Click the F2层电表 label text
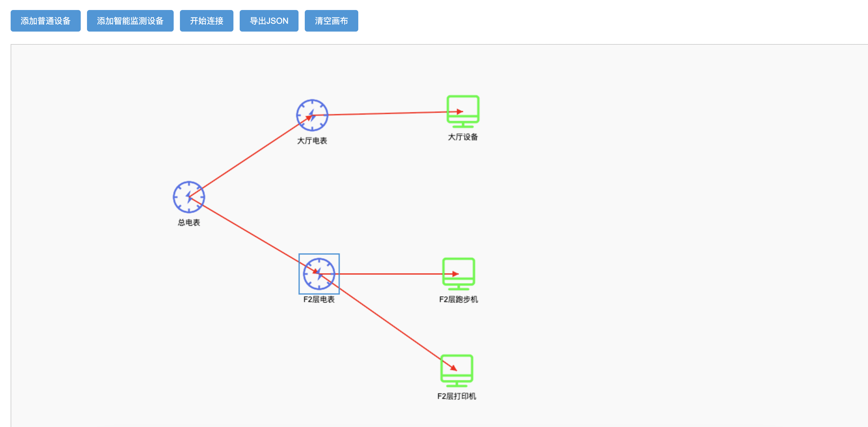Screen dimensions: 868x427 point(319,299)
